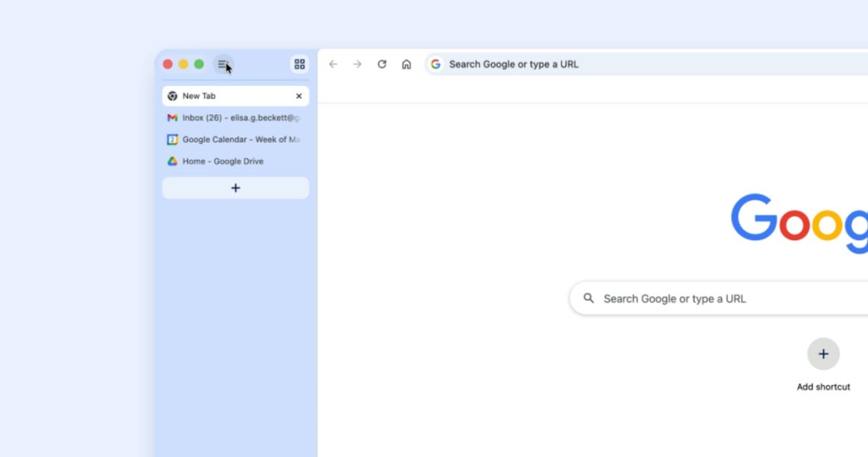Close the New Tab tab
The height and width of the screenshot is (457, 868).
tap(298, 96)
